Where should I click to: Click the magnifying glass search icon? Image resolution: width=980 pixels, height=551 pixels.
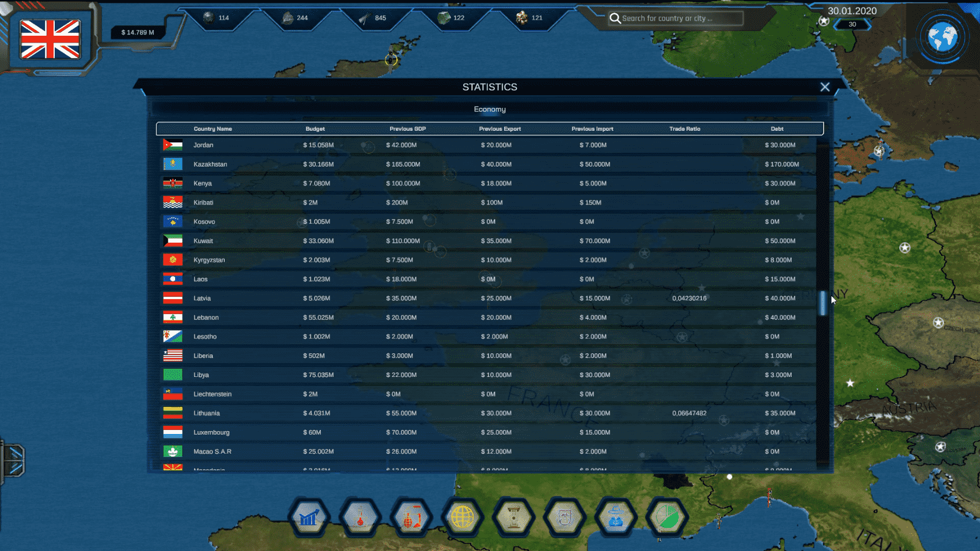pyautogui.click(x=615, y=18)
